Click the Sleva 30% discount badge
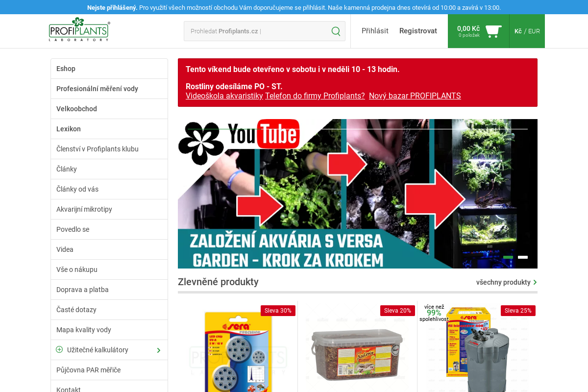Viewport: 588px width, 392px height. pyautogui.click(x=277, y=311)
